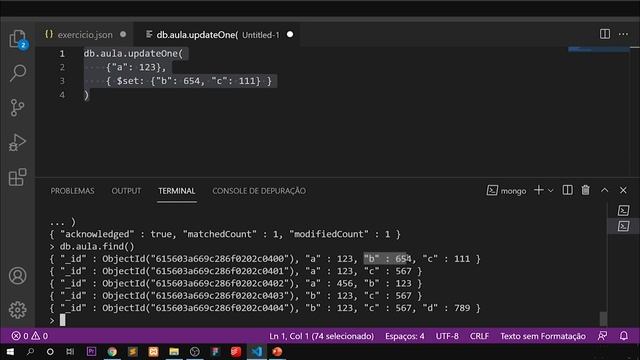Click the {"a": 123}, editor line
The width and height of the screenshot is (640, 360).
point(136,67)
